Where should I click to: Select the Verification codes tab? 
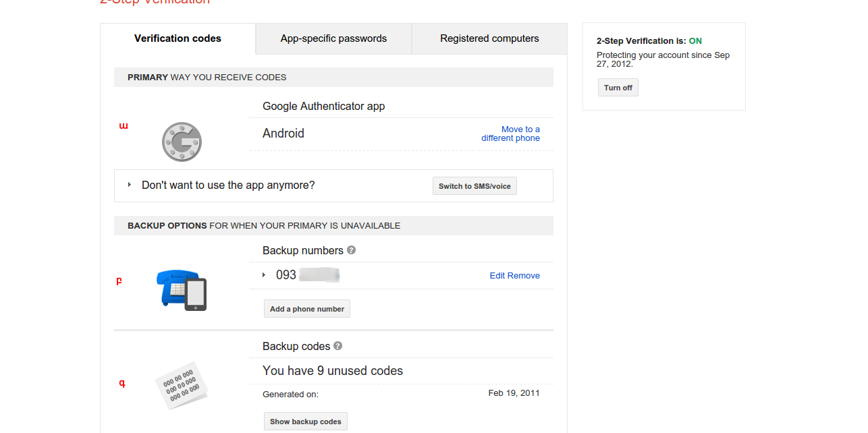[x=178, y=38]
